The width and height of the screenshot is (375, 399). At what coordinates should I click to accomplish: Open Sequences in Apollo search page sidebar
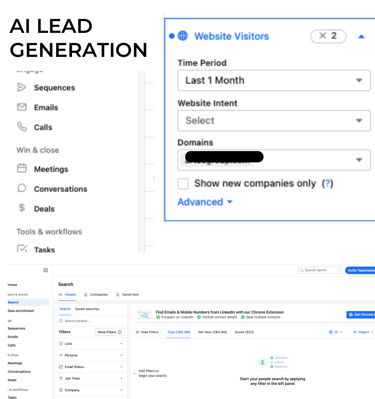(x=16, y=328)
